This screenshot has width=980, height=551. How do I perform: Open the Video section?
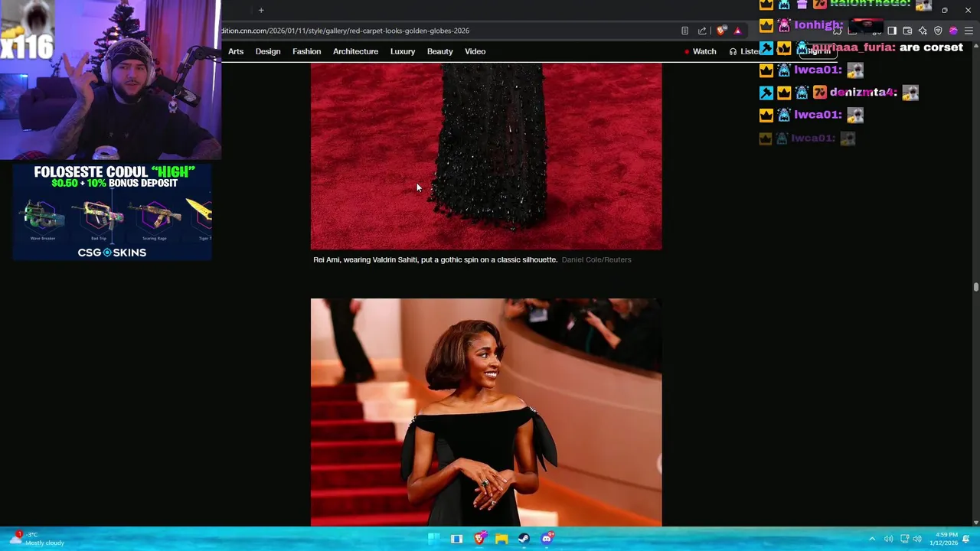pos(475,51)
